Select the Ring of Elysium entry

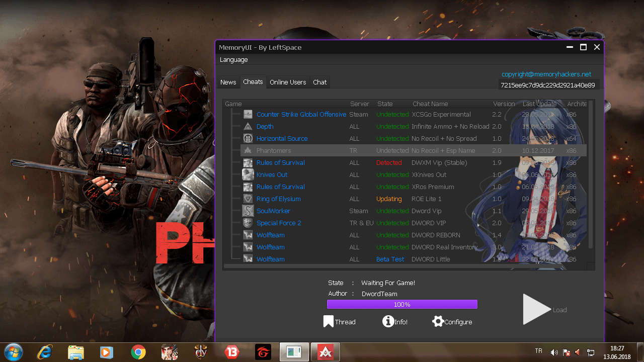coord(279,199)
